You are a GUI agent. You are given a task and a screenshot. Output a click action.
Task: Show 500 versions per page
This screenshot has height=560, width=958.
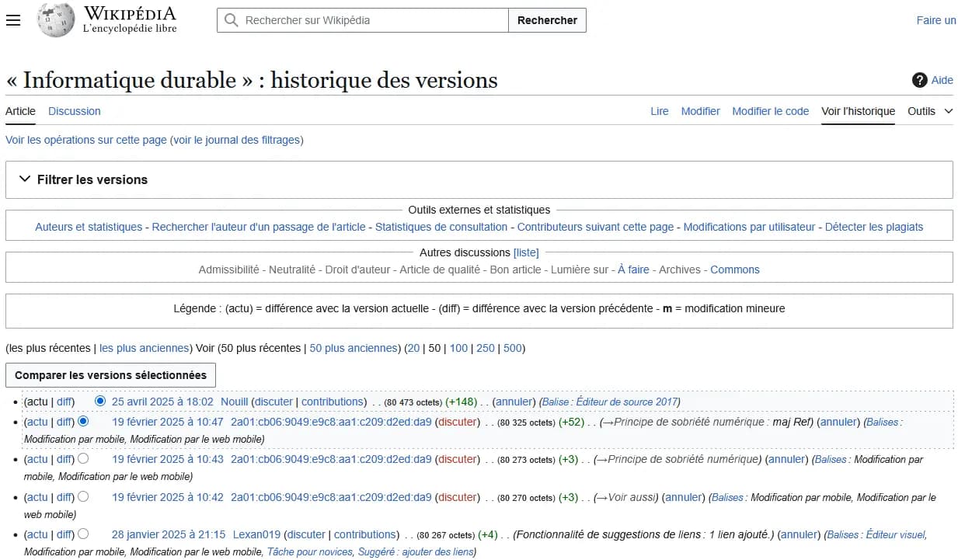tap(512, 348)
